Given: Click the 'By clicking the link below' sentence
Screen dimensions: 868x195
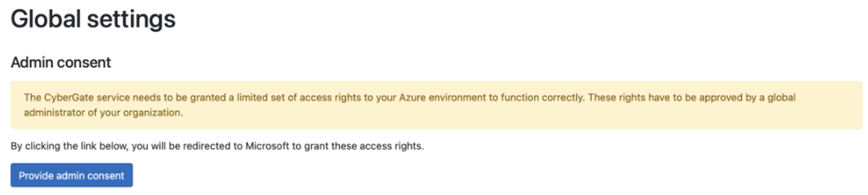Looking at the screenshot, I should [x=217, y=146].
